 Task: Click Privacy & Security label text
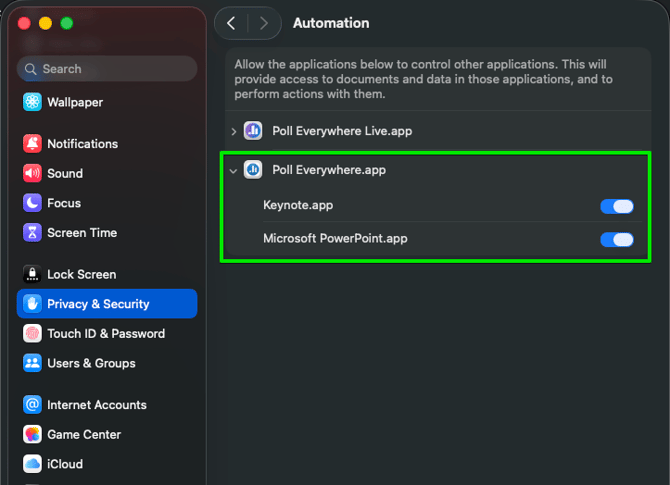[98, 303]
